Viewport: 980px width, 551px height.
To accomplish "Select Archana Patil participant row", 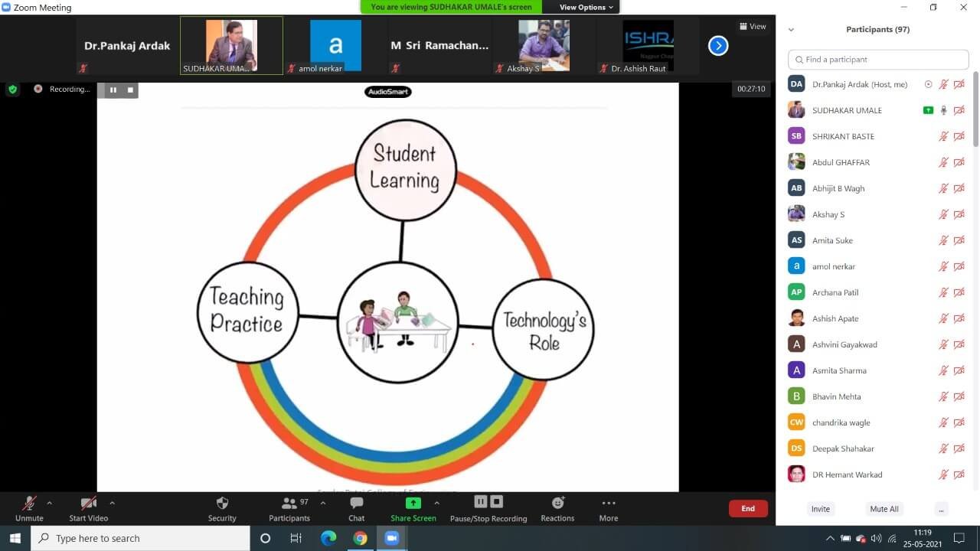I will click(878, 292).
